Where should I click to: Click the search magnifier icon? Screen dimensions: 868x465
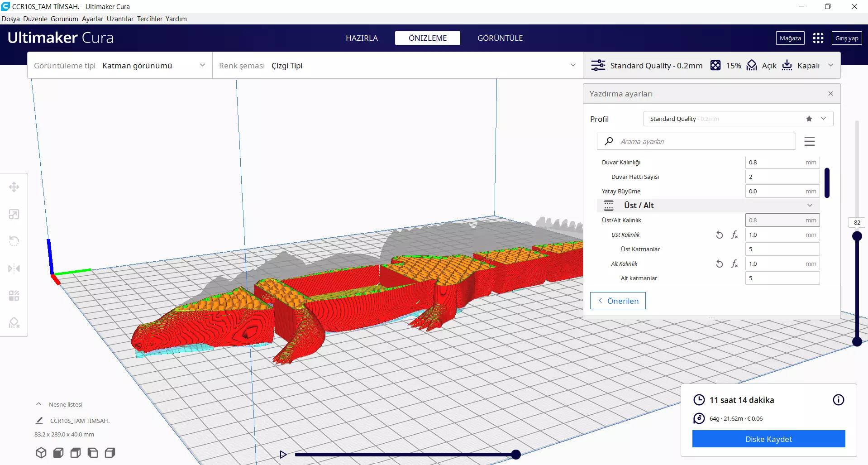pyautogui.click(x=609, y=141)
